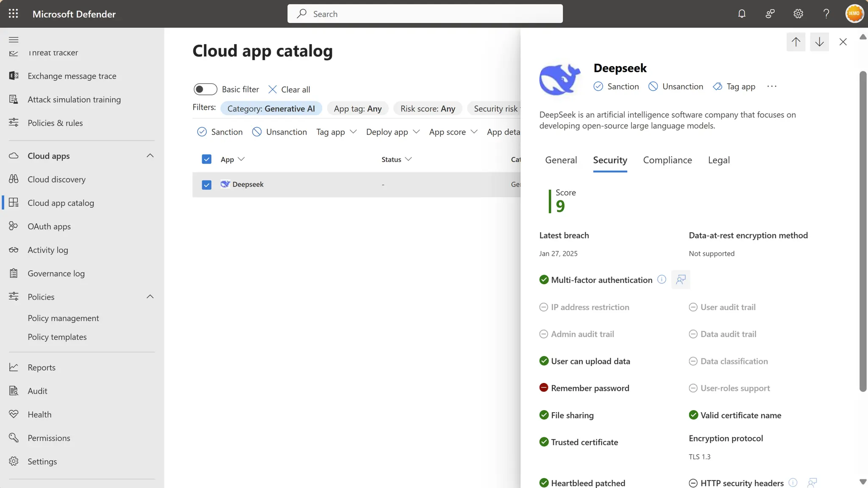
Task: Switch to the General tab
Action: click(x=561, y=160)
